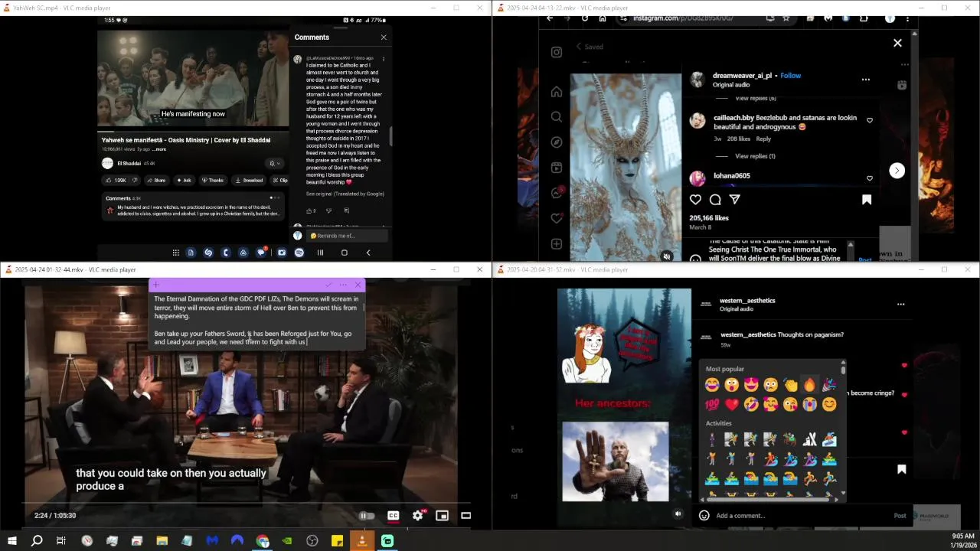980x551 pixels.
Task: Click the comment bubble icon under dreamweaver post
Action: (715, 200)
